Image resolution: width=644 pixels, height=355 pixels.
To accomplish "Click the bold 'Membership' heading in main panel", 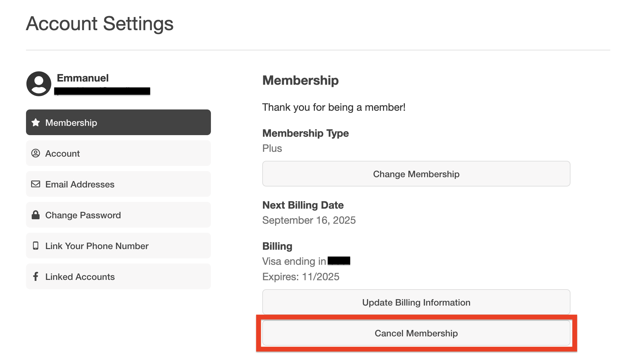I will coord(300,80).
